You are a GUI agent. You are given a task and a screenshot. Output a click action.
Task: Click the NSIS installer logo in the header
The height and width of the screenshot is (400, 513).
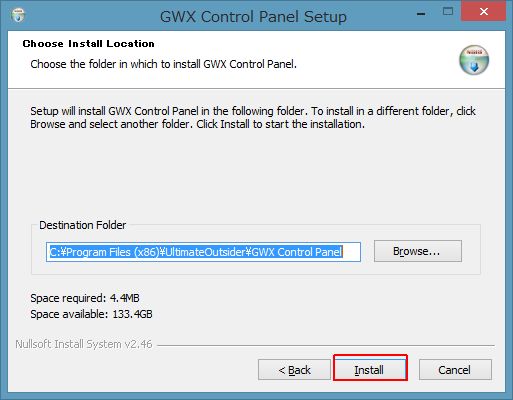coord(474,60)
